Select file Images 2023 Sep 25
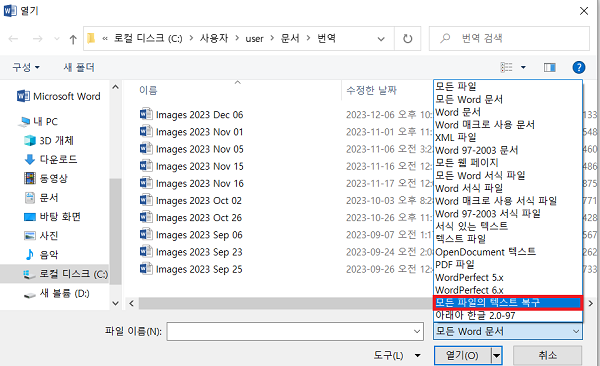This screenshot has height=366, width=600. (x=191, y=270)
